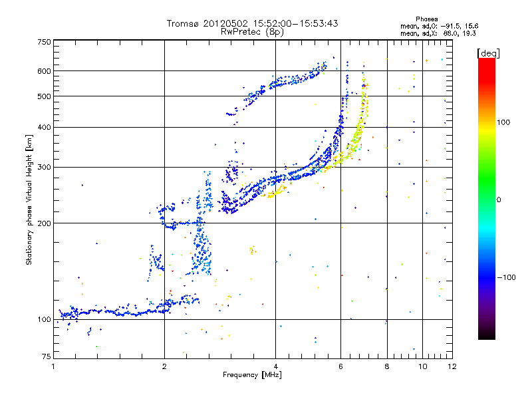This screenshot has height=399, width=532.
Task: Click the 'Frequency [MHz]' axis label
Action: coord(252,375)
